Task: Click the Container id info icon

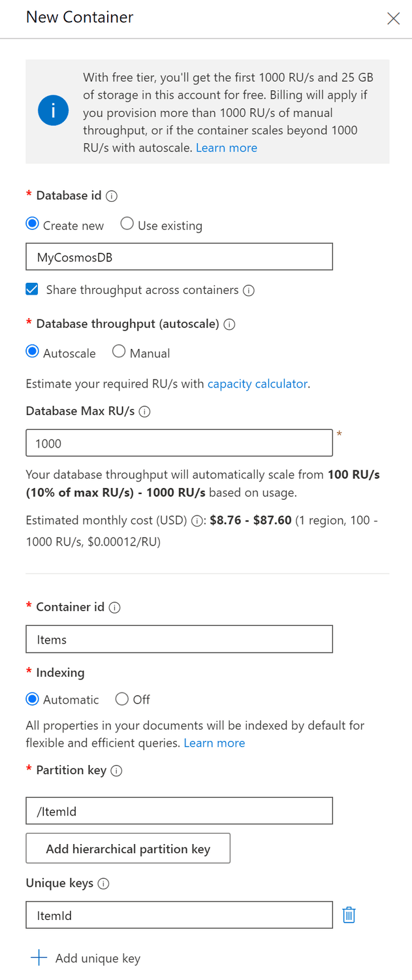Action: coord(115,608)
